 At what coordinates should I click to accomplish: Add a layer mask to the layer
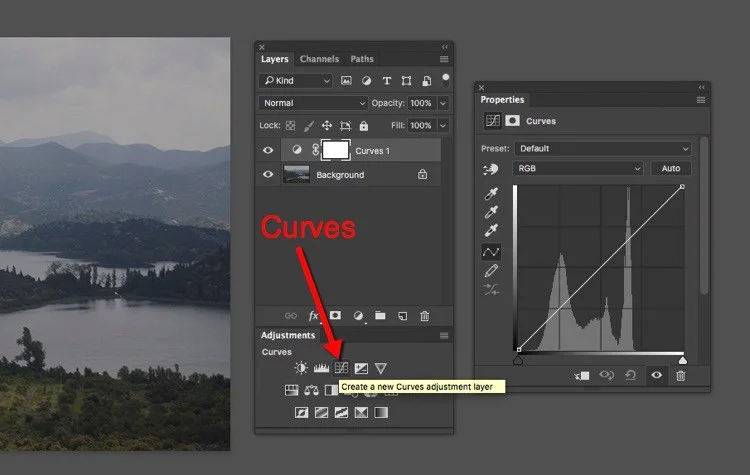pos(336,315)
